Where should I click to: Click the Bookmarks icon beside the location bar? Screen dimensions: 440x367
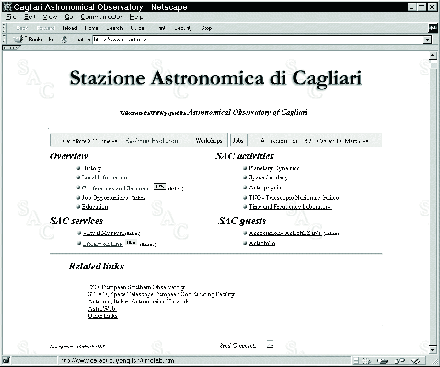pyautogui.click(x=19, y=39)
